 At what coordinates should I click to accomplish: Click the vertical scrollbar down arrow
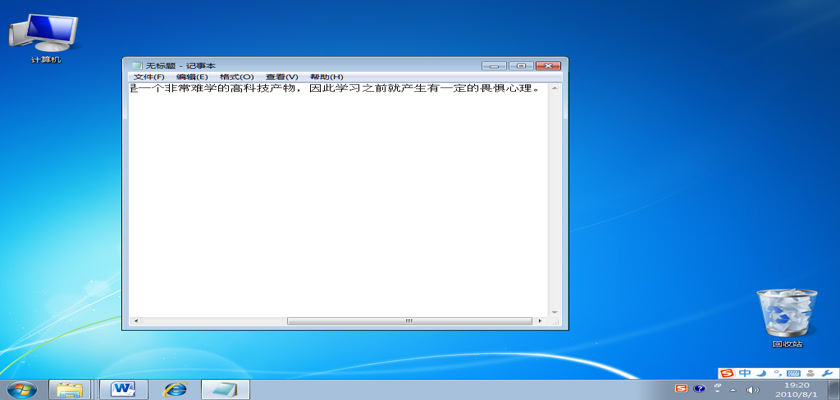click(555, 309)
